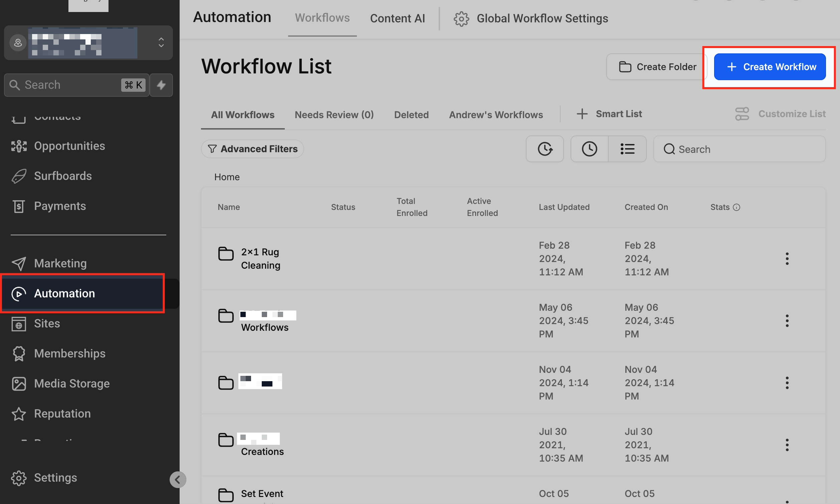
Task: Click the clock with arrow history icon
Action: tap(545, 149)
